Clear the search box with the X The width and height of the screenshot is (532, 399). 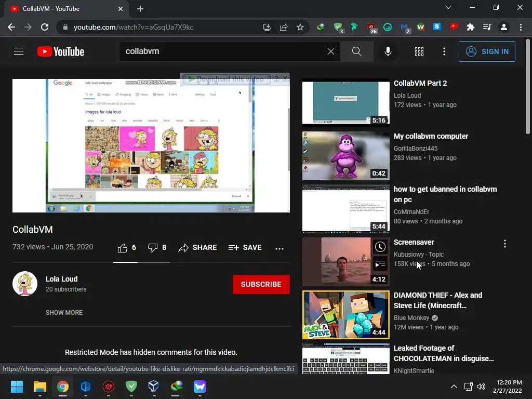click(331, 51)
